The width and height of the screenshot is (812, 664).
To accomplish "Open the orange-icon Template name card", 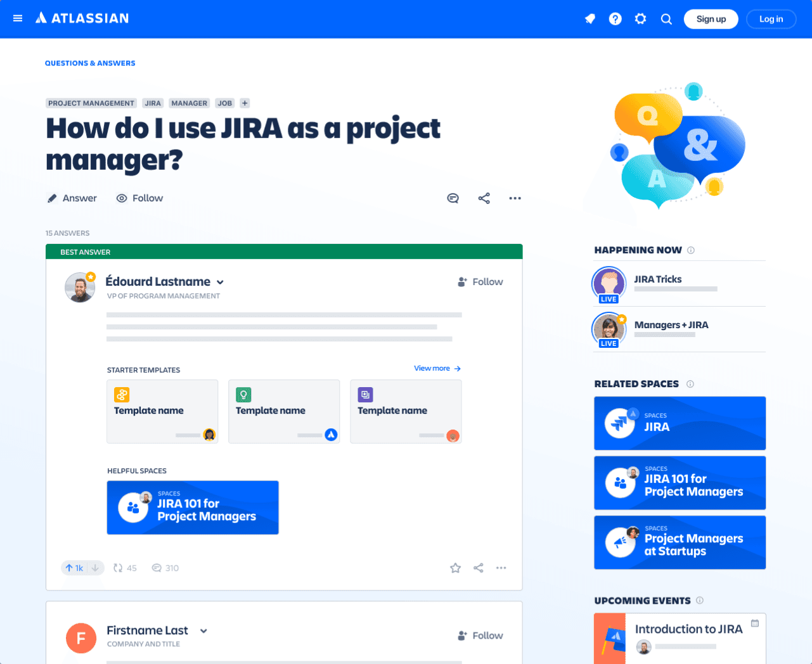I will point(162,411).
